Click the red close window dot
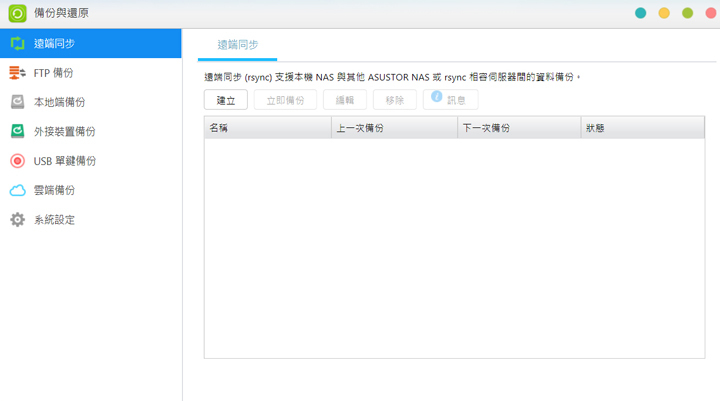Viewport: 720px width, 401px height. [x=711, y=14]
